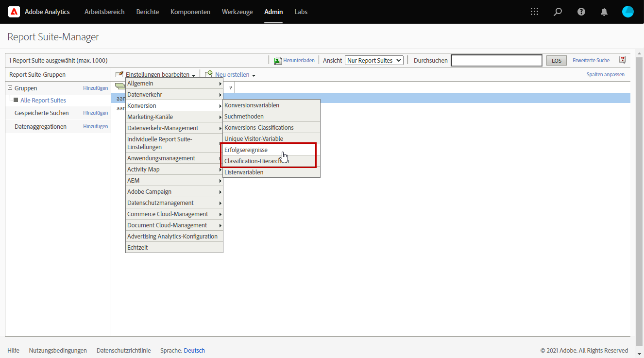
Task: Expand the Allgemein submenu
Action: [x=174, y=84]
